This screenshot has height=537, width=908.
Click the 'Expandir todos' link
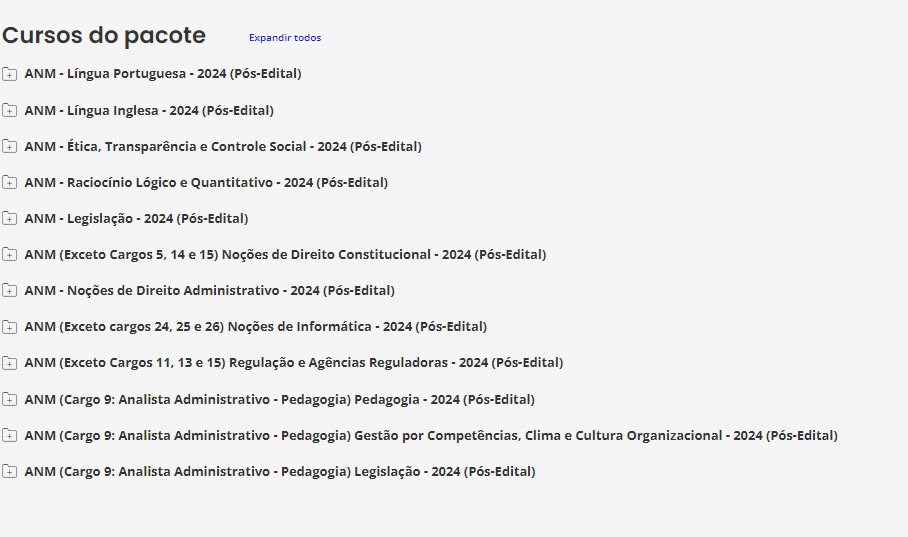285,38
